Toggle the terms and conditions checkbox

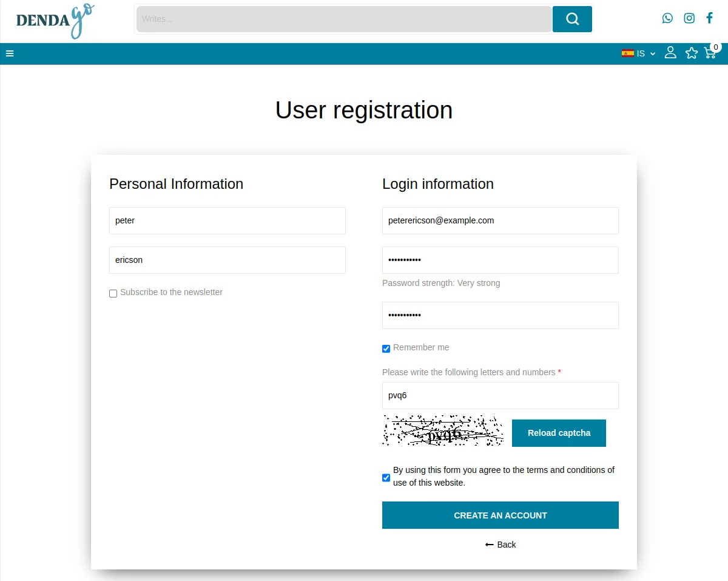point(386,478)
